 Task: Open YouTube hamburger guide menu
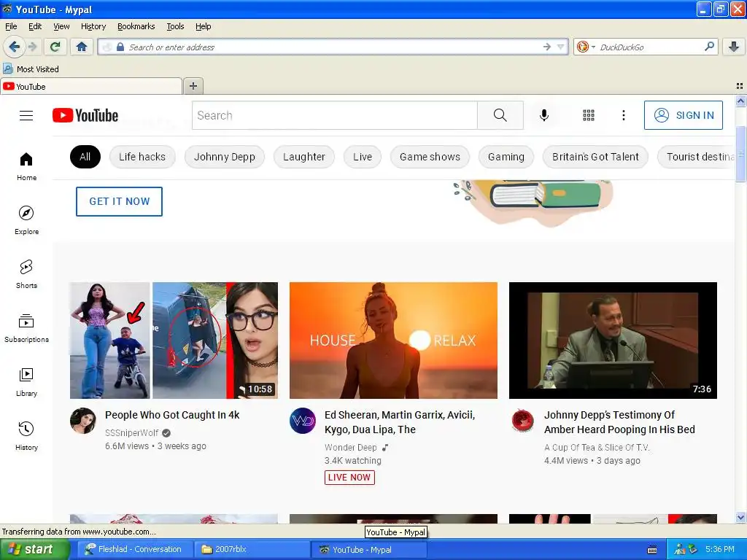[26, 115]
